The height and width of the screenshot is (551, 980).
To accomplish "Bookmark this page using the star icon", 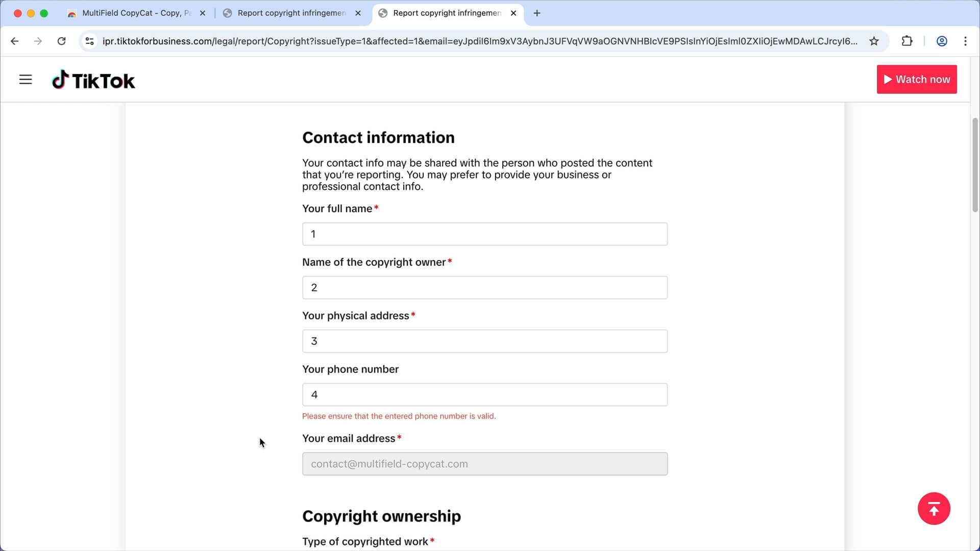I will pyautogui.click(x=874, y=41).
